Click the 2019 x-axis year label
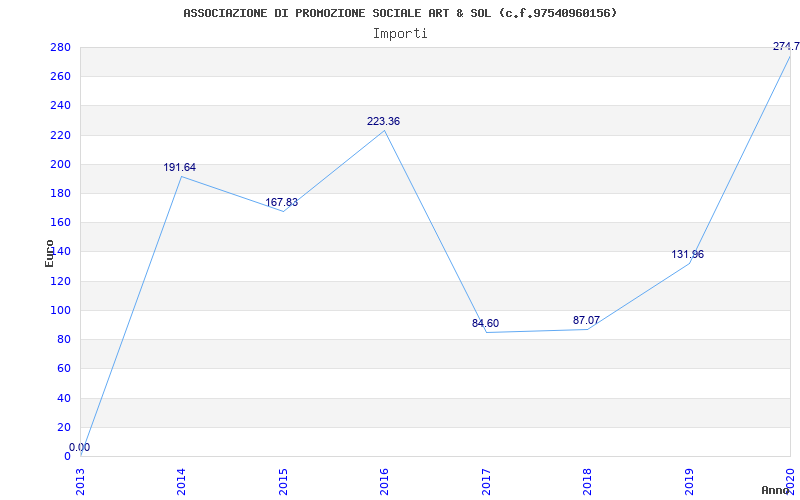 (689, 482)
